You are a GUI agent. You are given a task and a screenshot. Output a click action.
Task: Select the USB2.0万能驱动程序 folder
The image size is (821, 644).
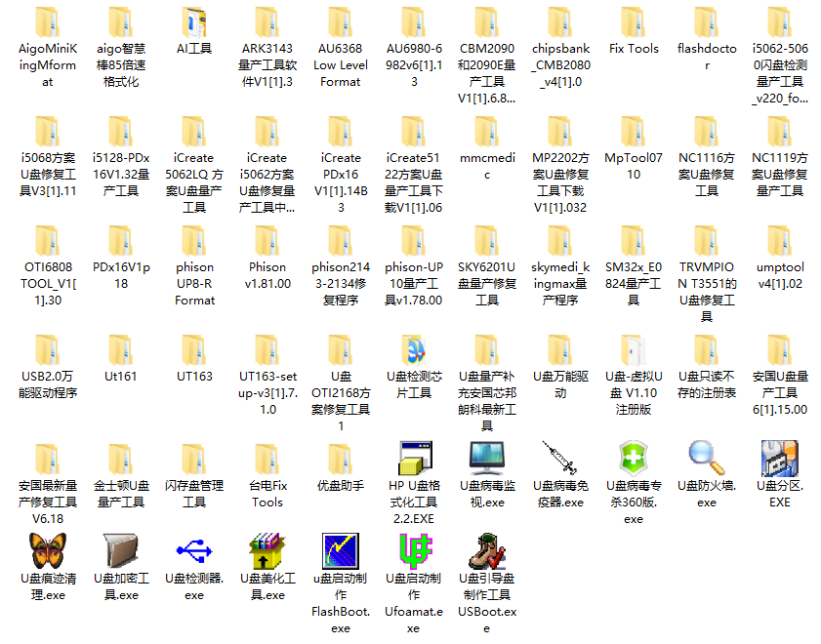pyautogui.click(x=48, y=349)
